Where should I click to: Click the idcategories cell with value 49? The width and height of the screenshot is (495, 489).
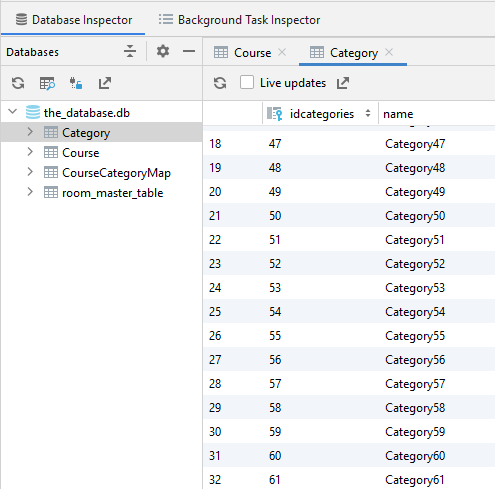click(275, 192)
